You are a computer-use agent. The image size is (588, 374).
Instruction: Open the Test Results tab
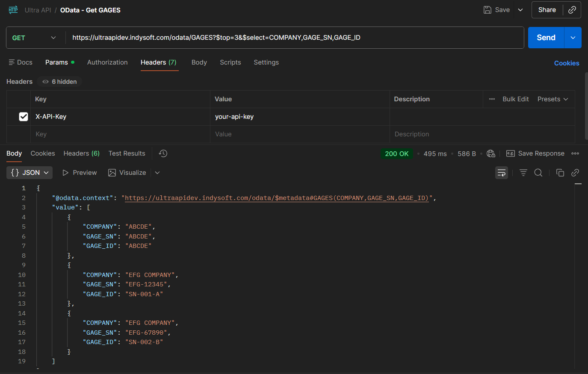[x=127, y=153]
